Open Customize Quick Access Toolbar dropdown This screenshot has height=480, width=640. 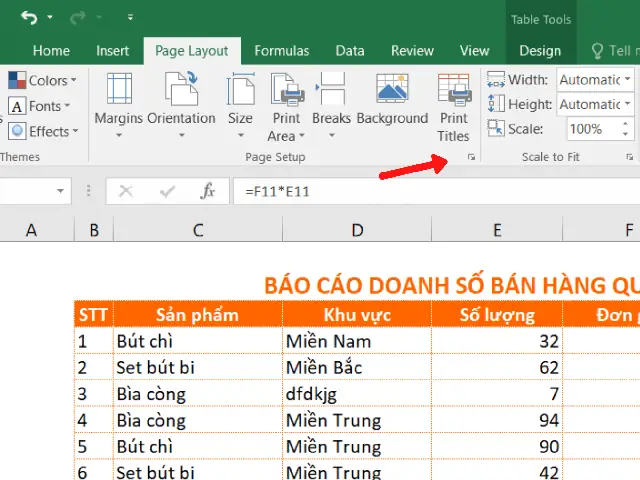point(130,17)
